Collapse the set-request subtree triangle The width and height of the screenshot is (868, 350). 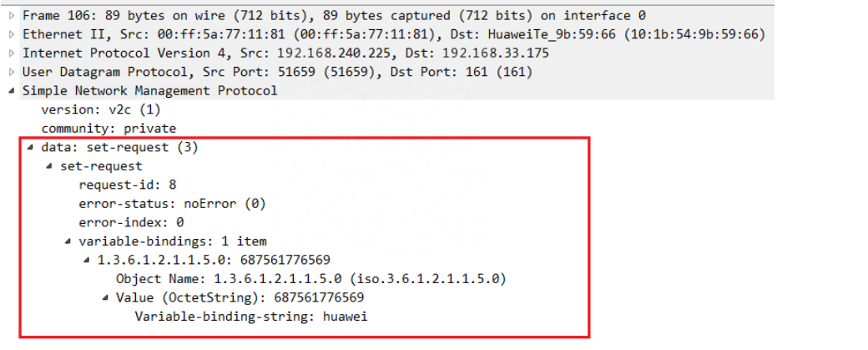click(49, 166)
